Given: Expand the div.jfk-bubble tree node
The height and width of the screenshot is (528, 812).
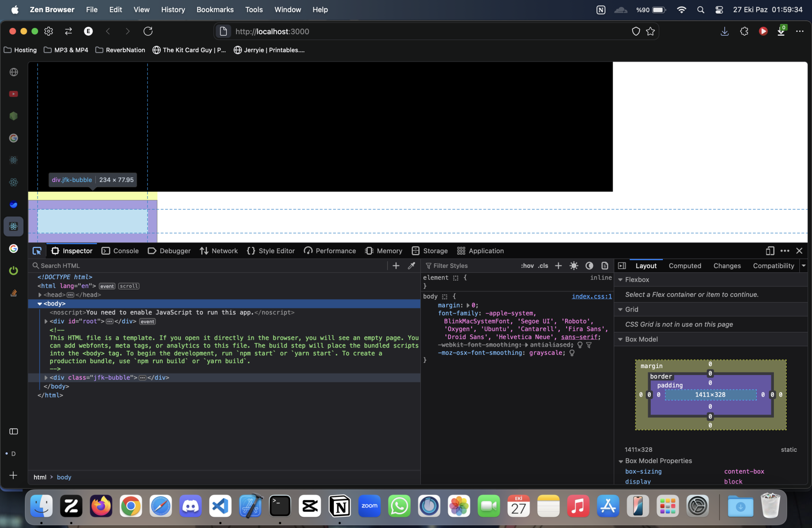Looking at the screenshot, I should click(x=46, y=377).
